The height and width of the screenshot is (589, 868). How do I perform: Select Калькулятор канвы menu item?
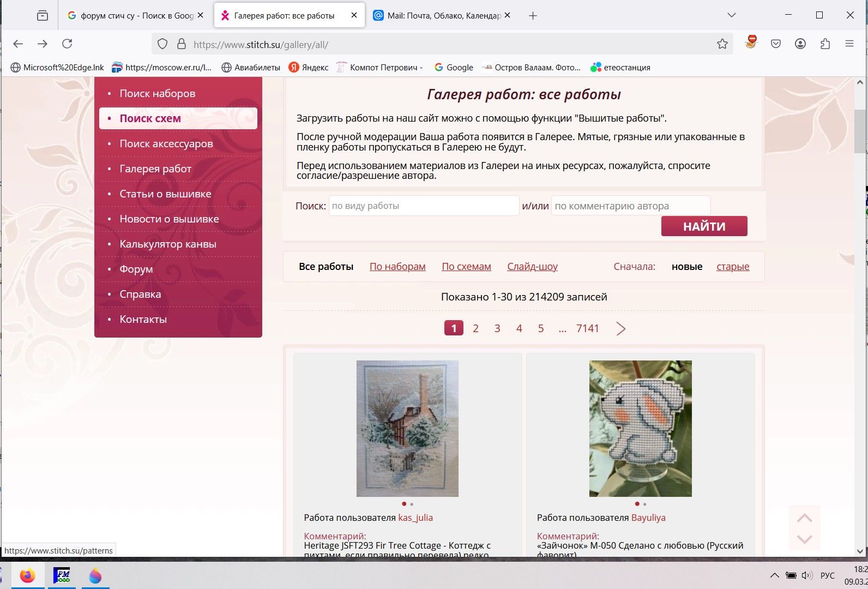[168, 244]
